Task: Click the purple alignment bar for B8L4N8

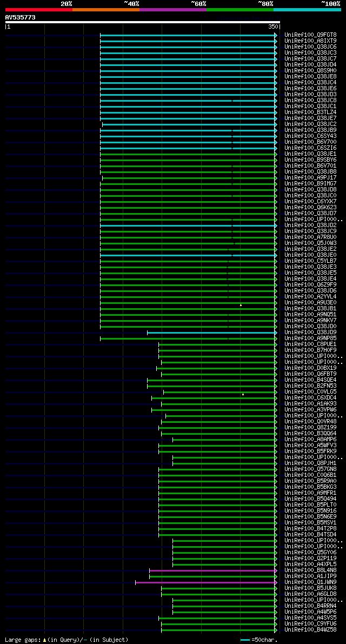Action: [212, 570]
